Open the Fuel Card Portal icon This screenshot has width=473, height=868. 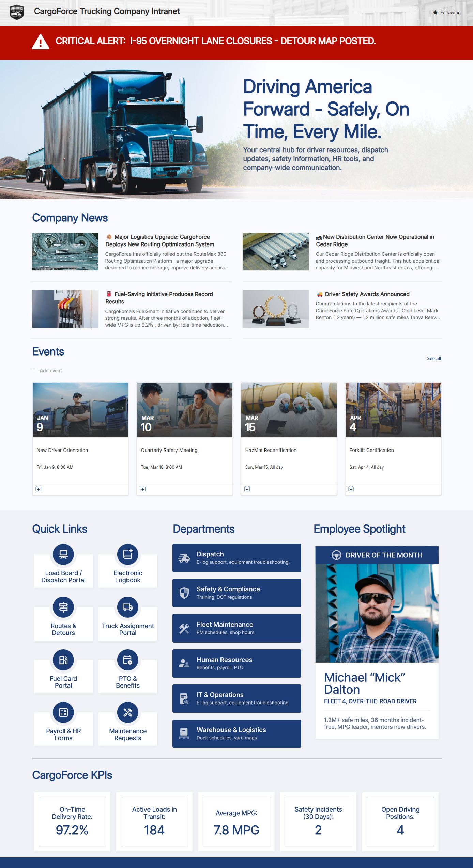(63, 660)
